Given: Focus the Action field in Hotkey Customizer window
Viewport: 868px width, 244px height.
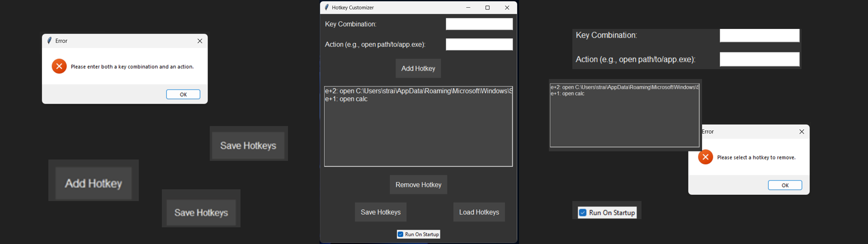Looking at the screenshot, I should [479, 44].
